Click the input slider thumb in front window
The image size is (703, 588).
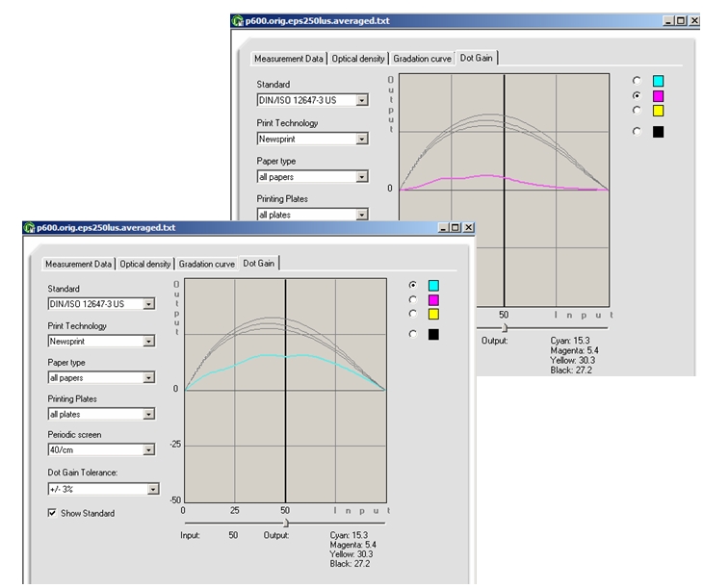pos(286,523)
